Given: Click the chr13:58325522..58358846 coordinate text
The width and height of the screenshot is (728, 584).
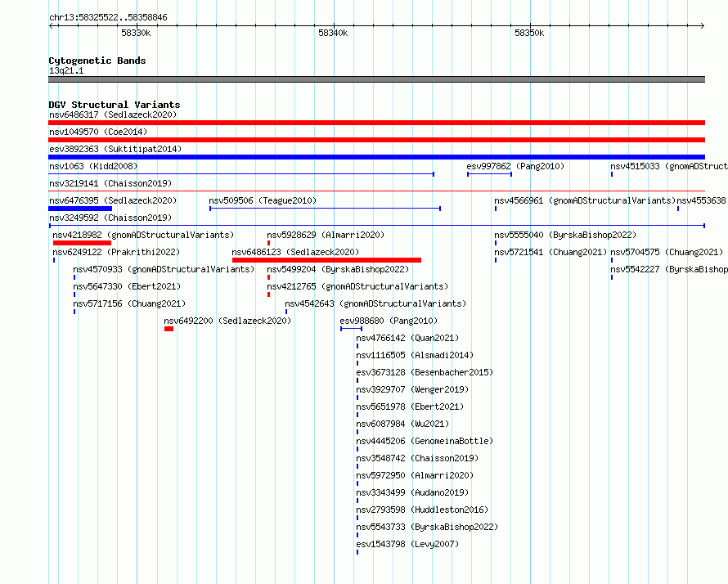Looking at the screenshot, I should (108, 18).
